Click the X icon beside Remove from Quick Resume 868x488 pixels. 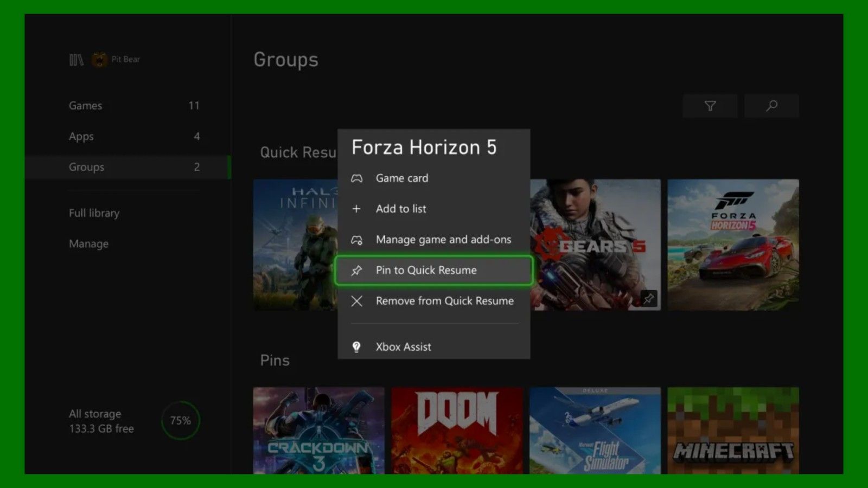[356, 301]
